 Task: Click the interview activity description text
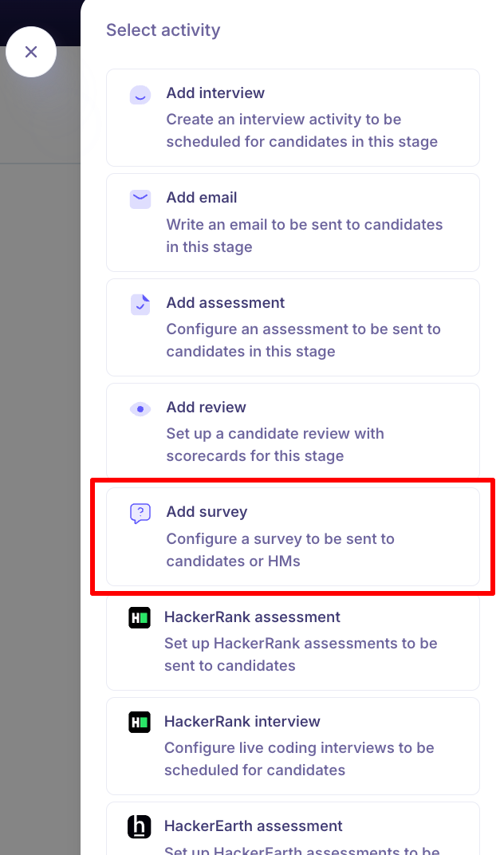click(301, 131)
